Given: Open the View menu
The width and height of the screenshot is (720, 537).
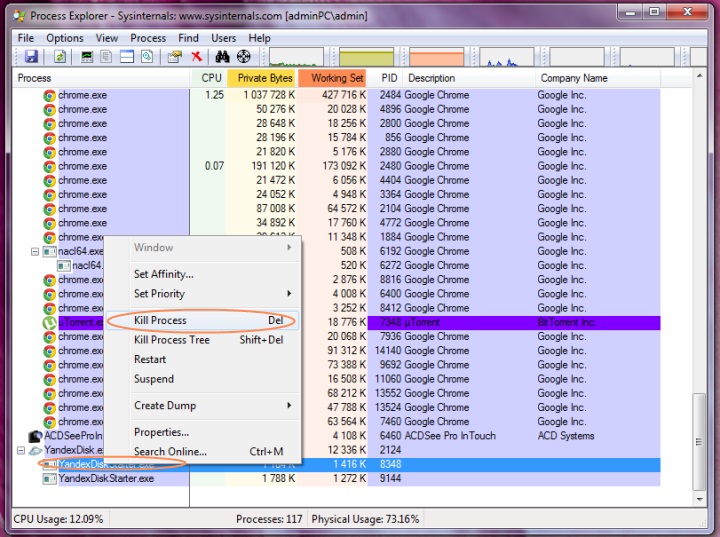Looking at the screenshot, I should [107, 38].
